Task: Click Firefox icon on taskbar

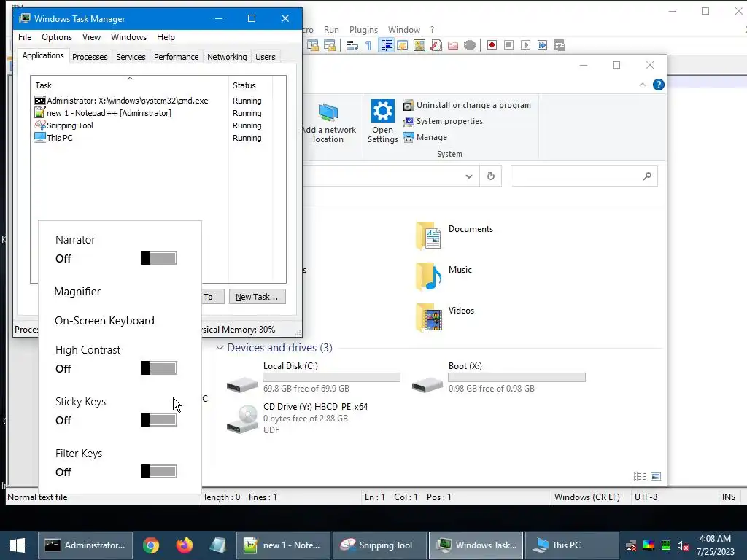Action: [185, 545]
